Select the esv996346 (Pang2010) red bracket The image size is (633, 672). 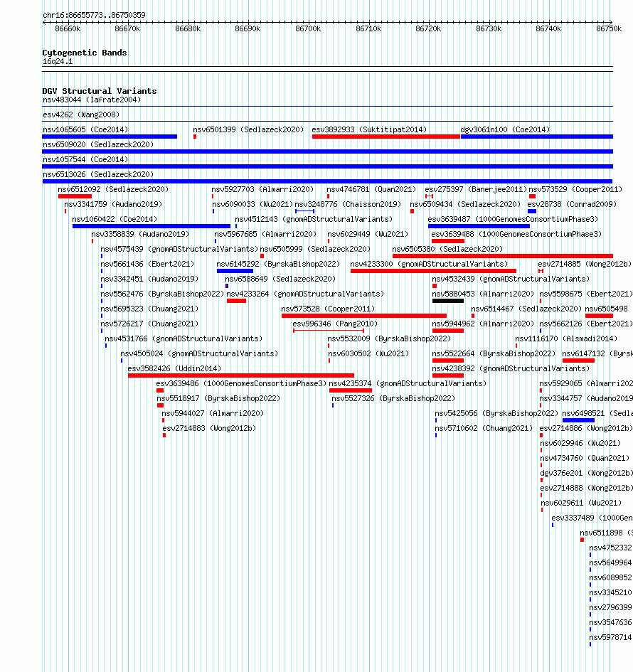(x=329, y=331)
